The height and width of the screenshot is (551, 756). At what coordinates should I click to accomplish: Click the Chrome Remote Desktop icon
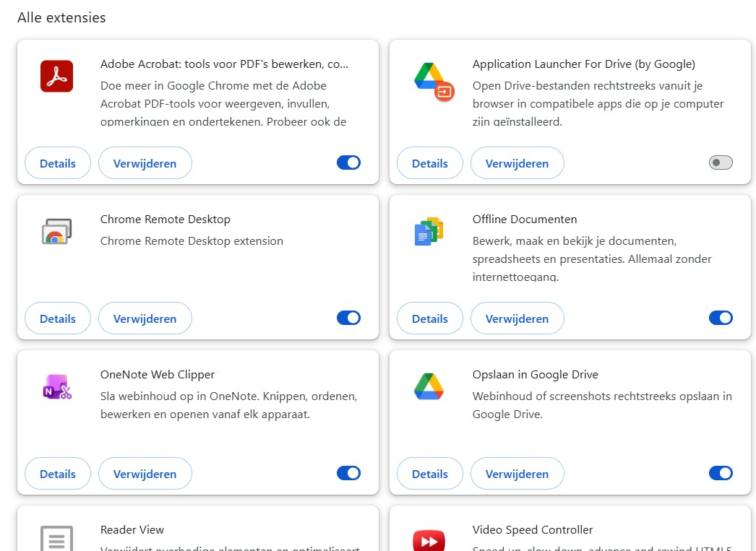point(56,232)
